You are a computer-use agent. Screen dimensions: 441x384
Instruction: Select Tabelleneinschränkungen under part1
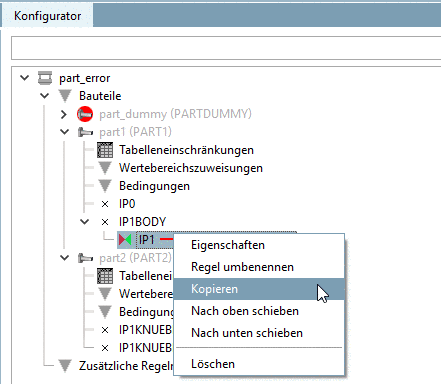186,150
